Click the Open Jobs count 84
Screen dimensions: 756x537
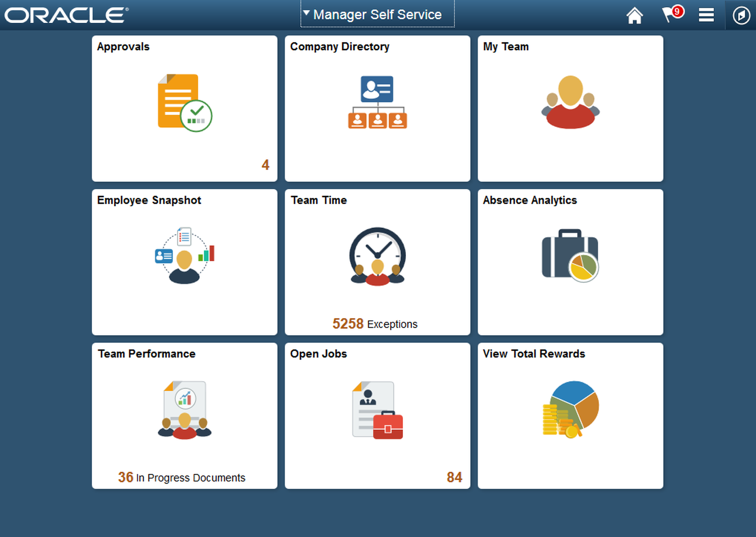pyautogui.click(x=454, y=477)
